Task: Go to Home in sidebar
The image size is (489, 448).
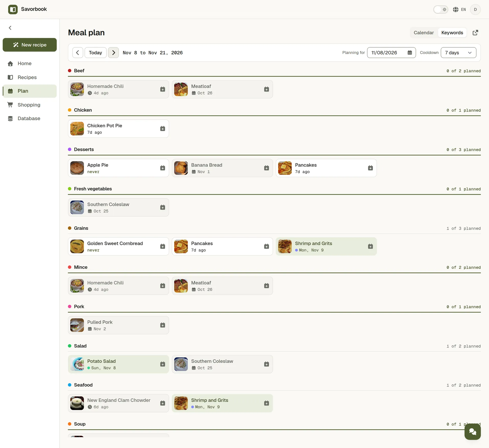Action: pos(30,64)
